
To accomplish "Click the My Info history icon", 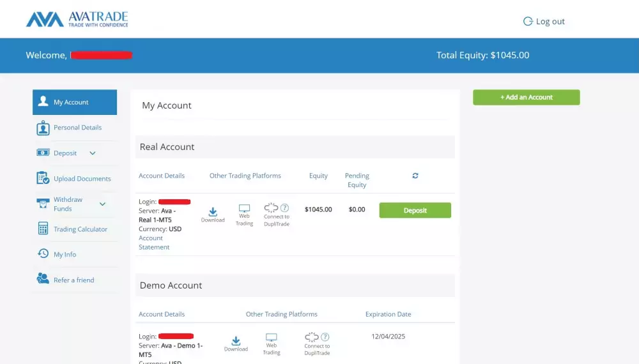I will tap(43, 254).
